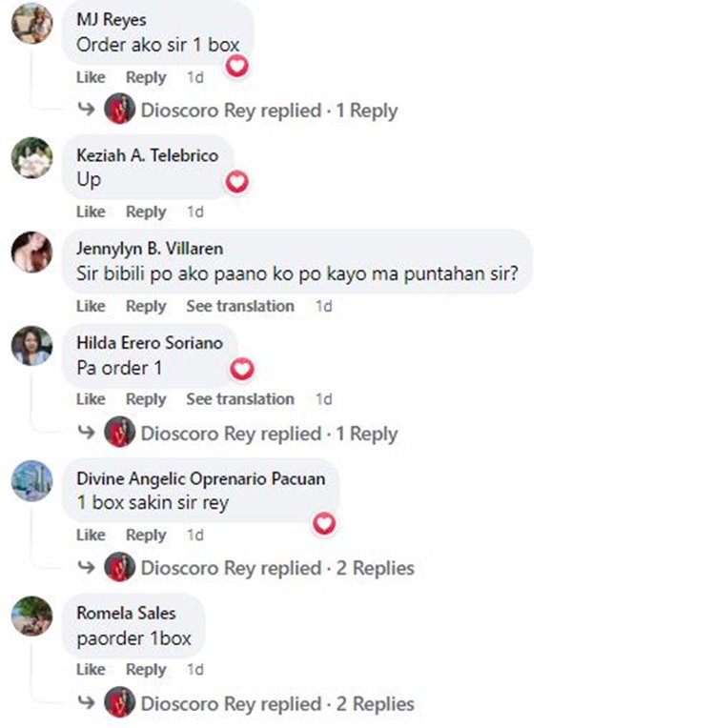Reply to Keziah A. Telebrico's comment
The image size is (715, 728).
pyautogui.click(x=146, y=212)
